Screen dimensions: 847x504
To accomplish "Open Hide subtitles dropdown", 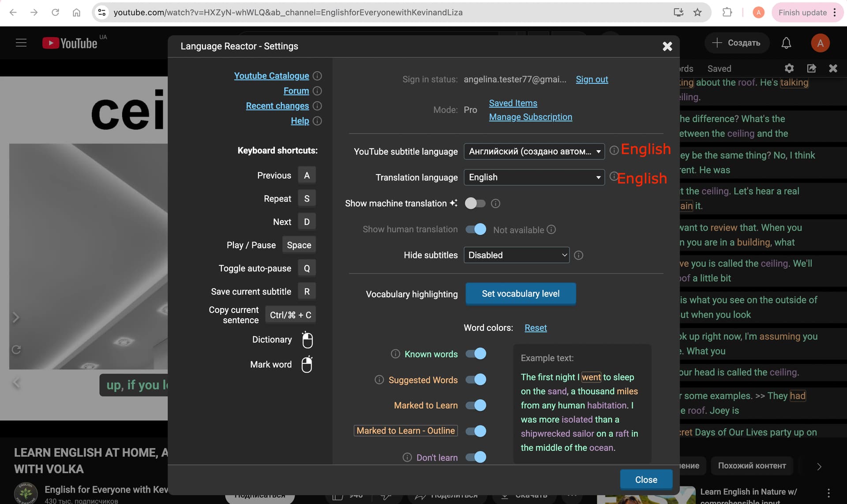I will (x=516, y=255).
